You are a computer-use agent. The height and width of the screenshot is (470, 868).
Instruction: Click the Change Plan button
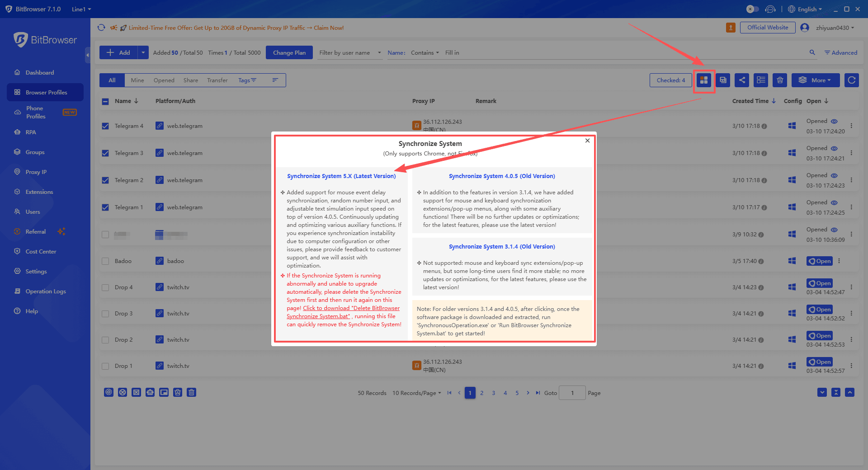[x=289, y=52]
